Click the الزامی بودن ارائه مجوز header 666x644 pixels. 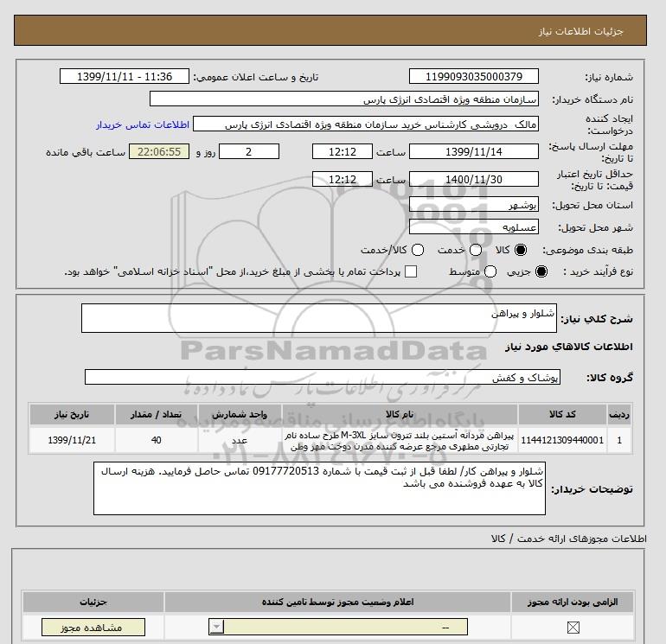573,602
